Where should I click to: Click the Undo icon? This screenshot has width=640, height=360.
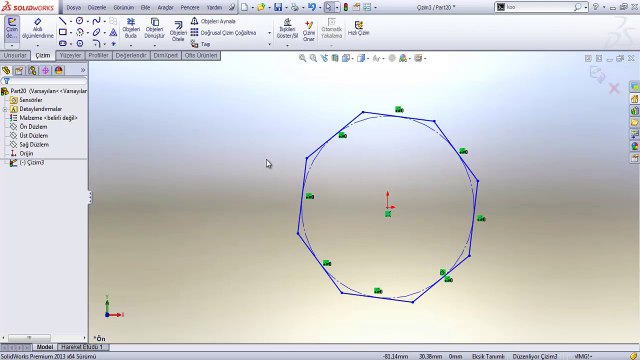(x=311, y=7)
